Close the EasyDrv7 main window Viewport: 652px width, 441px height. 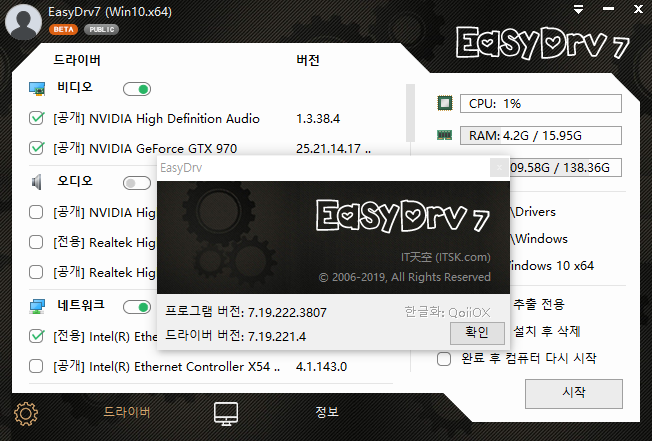point(638,9)
